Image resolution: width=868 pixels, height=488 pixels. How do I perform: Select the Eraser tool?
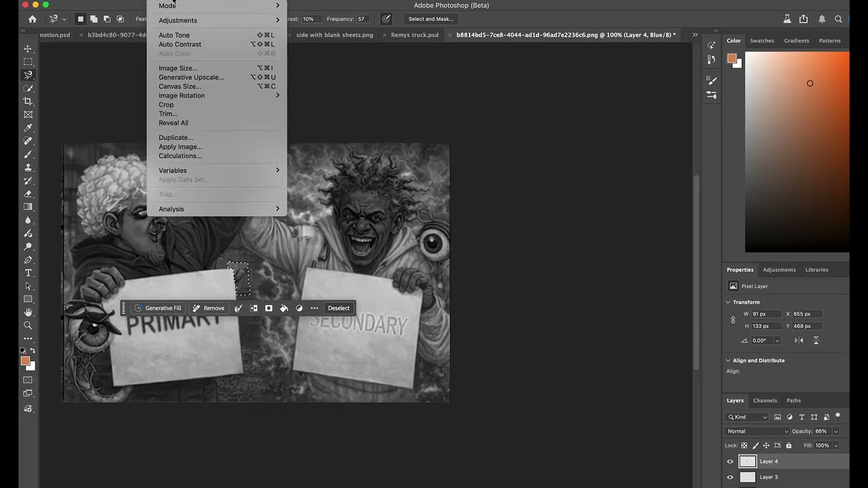(x=28, y=194)
